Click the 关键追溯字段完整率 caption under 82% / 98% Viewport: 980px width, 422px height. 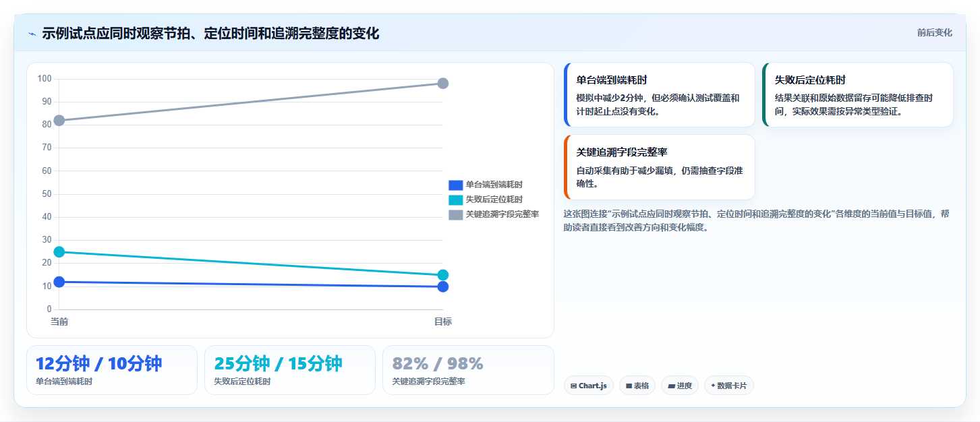[428, 382]
